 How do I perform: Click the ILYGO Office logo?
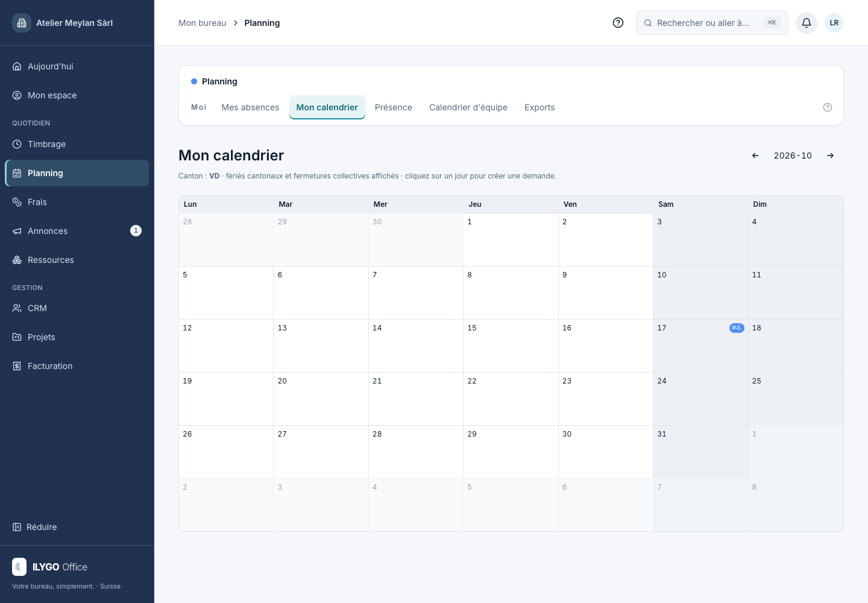(50, 567)
